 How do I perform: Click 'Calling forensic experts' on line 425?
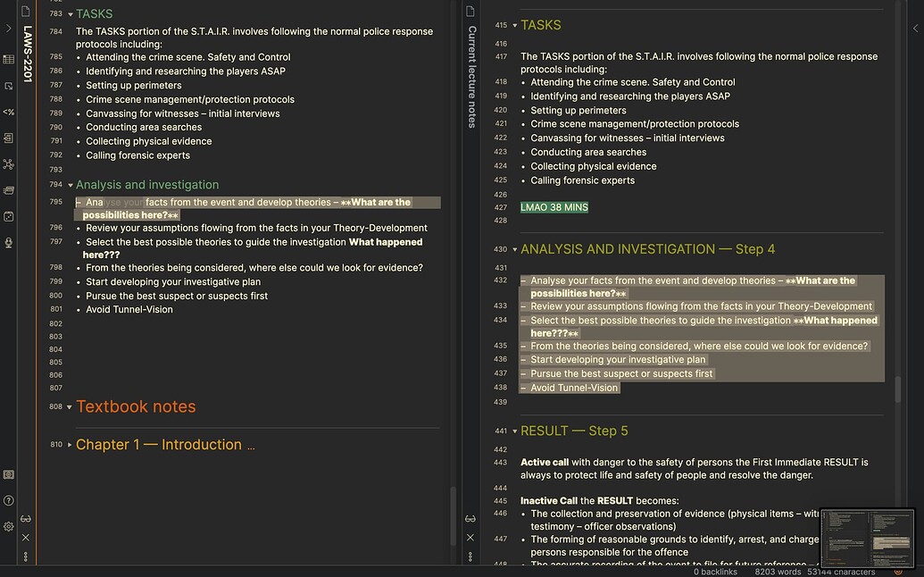pos(582,180)
